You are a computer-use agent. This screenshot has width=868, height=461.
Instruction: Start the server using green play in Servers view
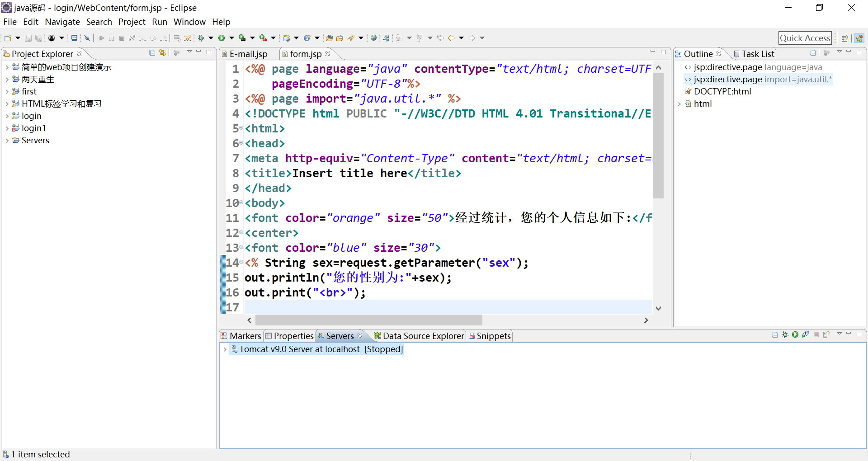click(x=795, y=335)
